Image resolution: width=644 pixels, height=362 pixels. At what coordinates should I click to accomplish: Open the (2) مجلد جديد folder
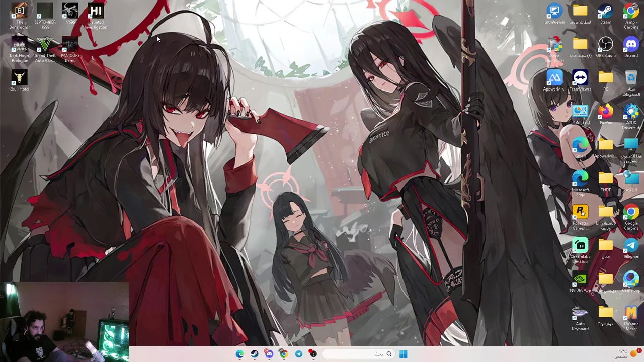click(580, 48)
